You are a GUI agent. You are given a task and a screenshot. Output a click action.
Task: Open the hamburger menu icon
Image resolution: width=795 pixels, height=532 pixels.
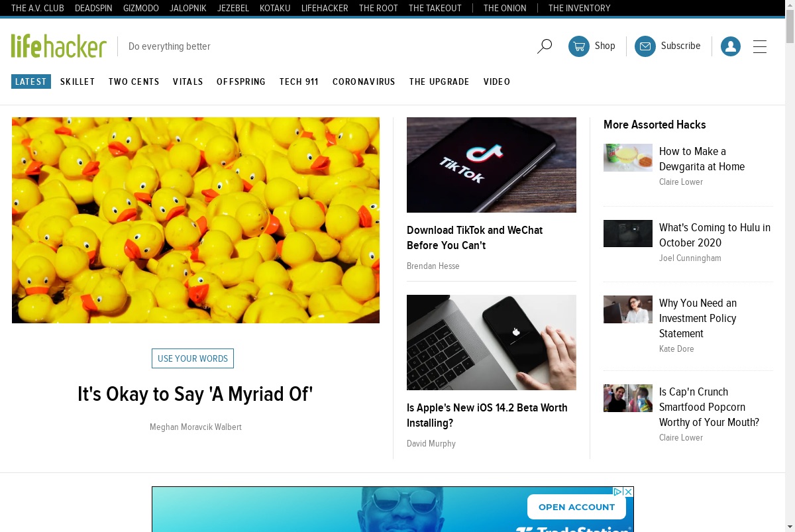(x=760, y=46)
